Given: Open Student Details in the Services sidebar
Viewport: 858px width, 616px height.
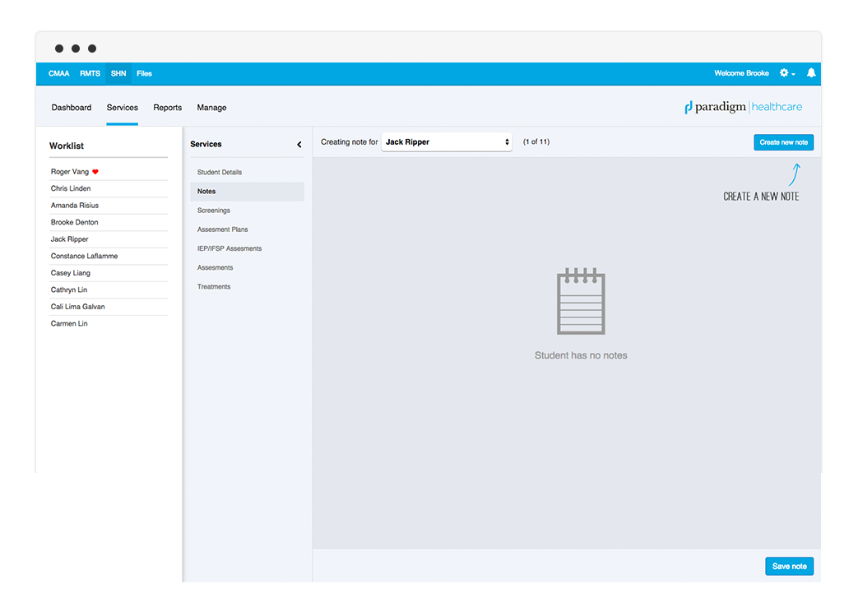Looking at the screenshot, I should (219, 172).
